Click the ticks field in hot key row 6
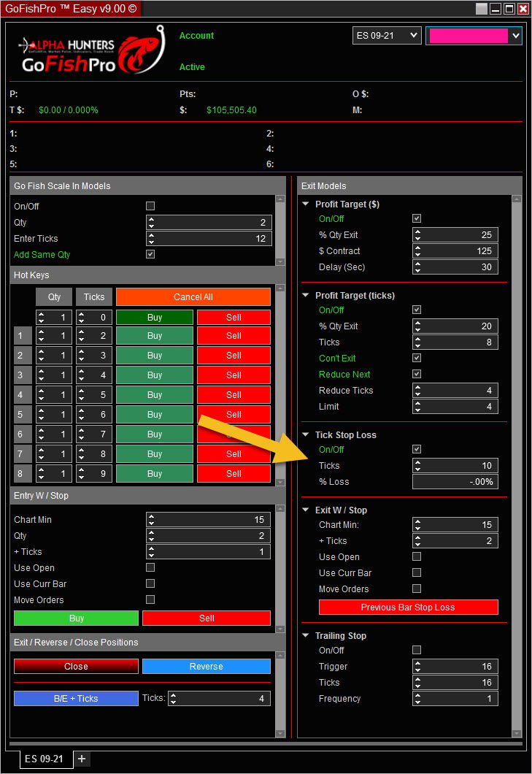The image size is (532, 774). point(93,434)
